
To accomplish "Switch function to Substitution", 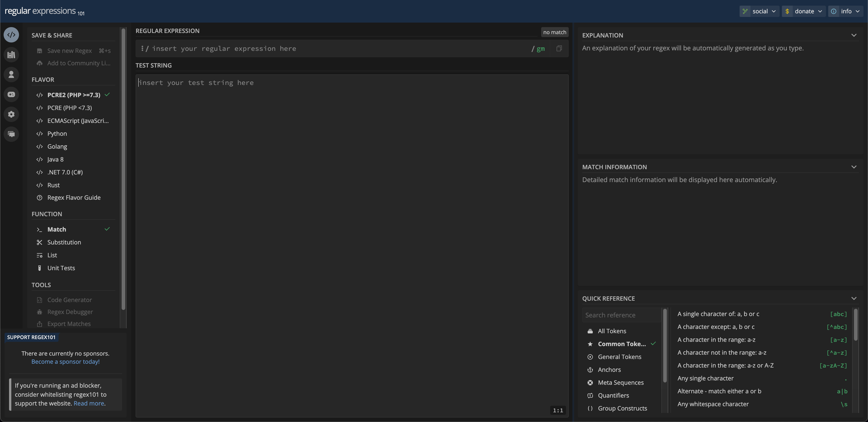I will click(x=64, y=242).
